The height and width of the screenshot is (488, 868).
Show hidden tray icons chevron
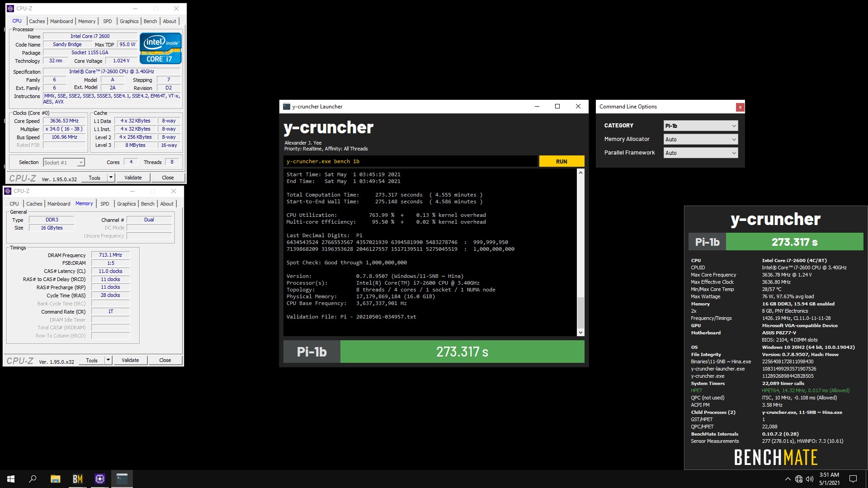coord(788,479)
